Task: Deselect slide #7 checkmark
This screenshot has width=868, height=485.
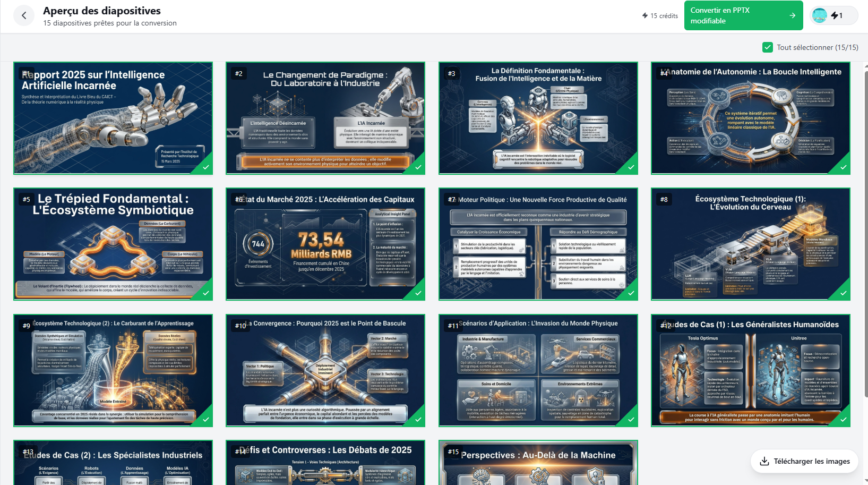Action: [631, 293]
